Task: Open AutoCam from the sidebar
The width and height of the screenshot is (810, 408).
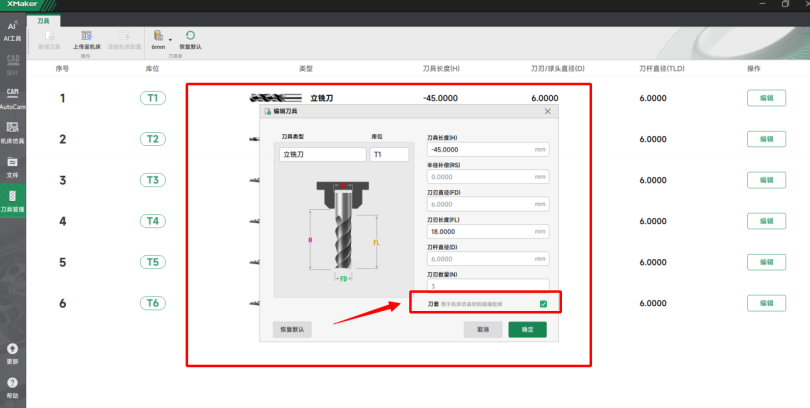Action: [12, 97]
